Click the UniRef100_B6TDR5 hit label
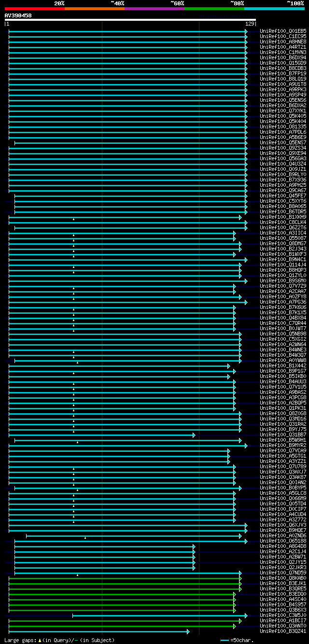Image resolution: width=309 pixels, height=644 pixels. pyautogui.click(x=283, y=212)
